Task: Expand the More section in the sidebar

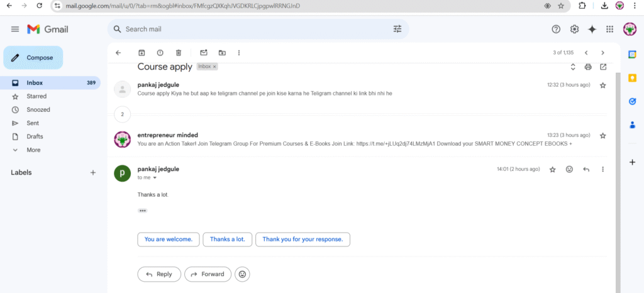Action: click(x=33, y=150)
